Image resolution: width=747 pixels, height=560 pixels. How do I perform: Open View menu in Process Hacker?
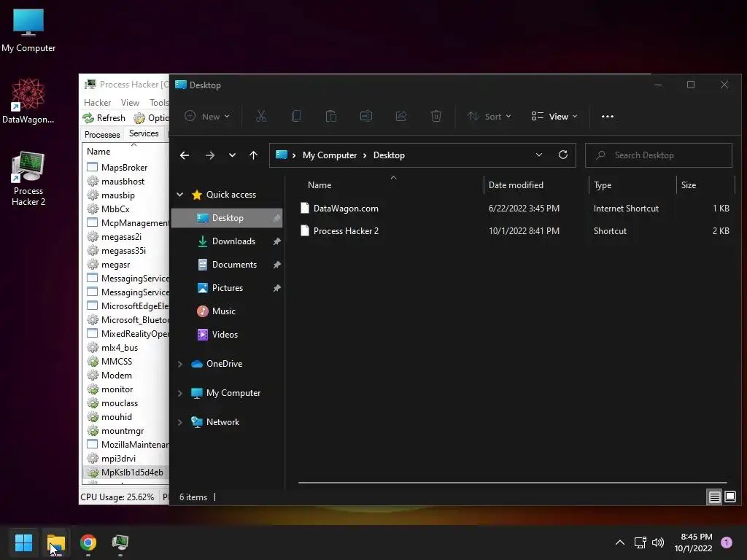tap(130, 103)
